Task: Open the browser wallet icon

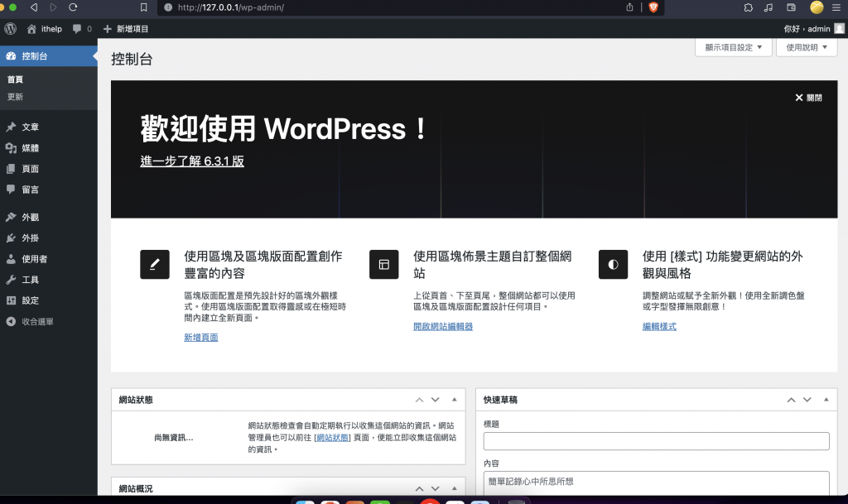Action: (791, 7)
